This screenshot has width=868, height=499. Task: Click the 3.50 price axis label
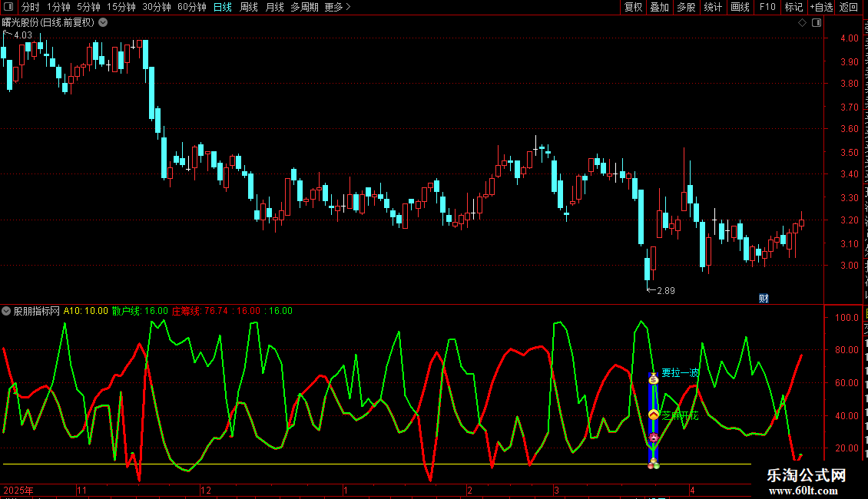(850, 152)
